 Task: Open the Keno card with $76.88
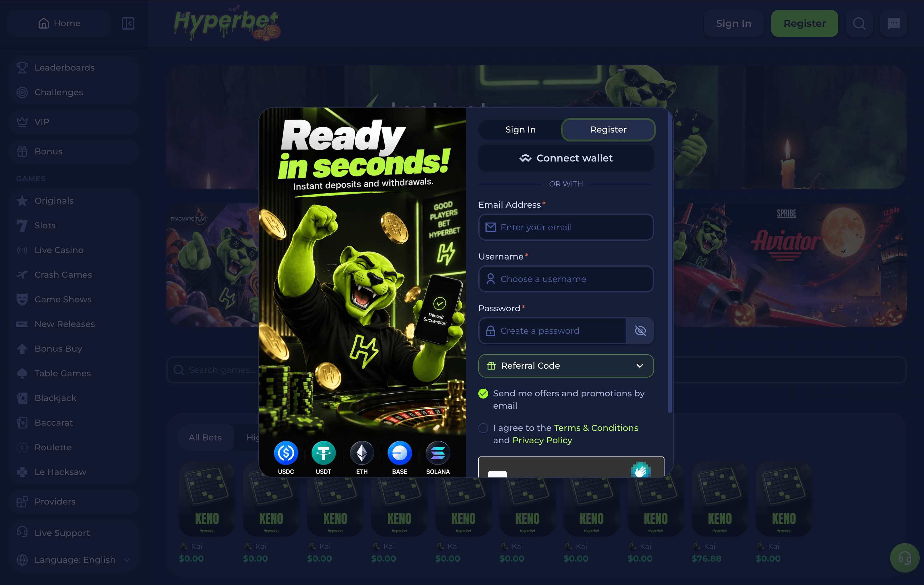pyautogui.click(x=719, y=499)
